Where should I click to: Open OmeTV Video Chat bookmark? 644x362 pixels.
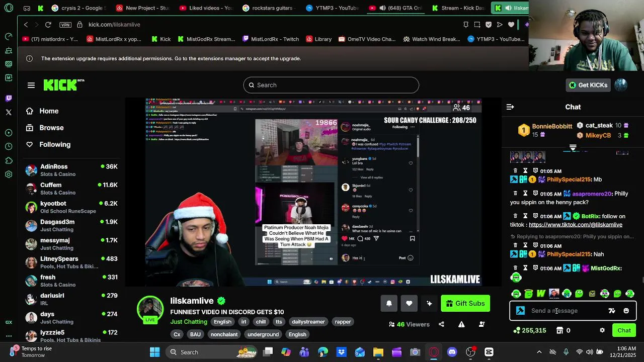(x=367, y=39)
